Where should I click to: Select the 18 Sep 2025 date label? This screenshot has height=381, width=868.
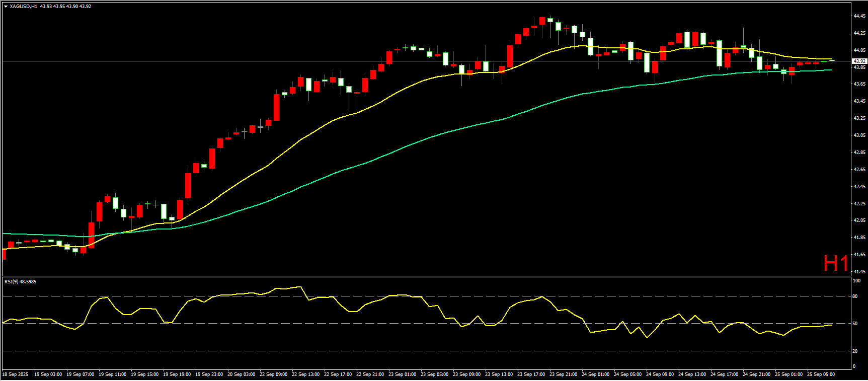pos(16,374)
